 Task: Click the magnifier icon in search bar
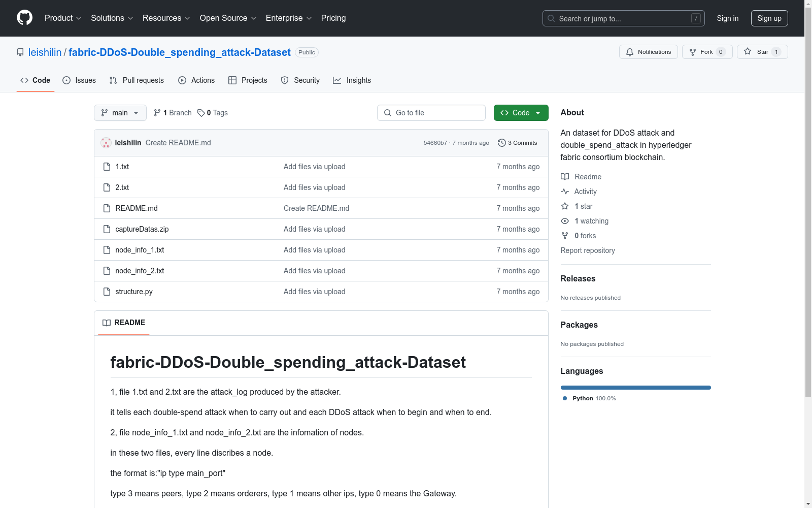point(551,18)
